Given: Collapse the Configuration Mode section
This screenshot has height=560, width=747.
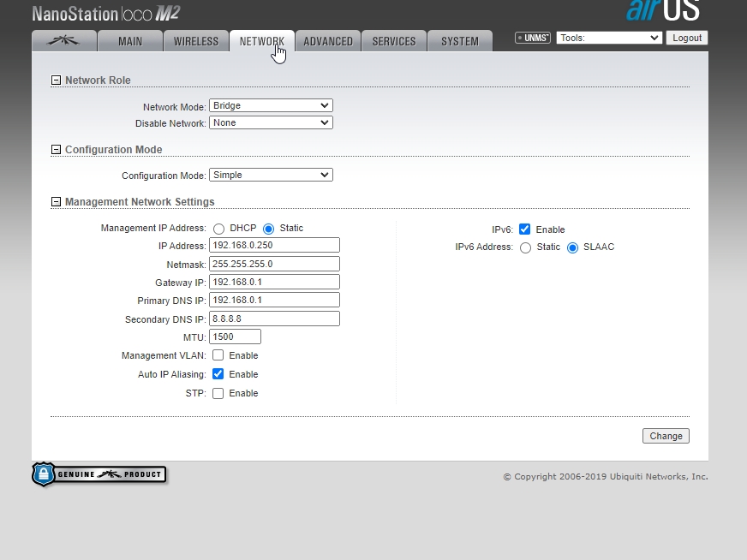Looking at the screenshot, I should [56, 150].
